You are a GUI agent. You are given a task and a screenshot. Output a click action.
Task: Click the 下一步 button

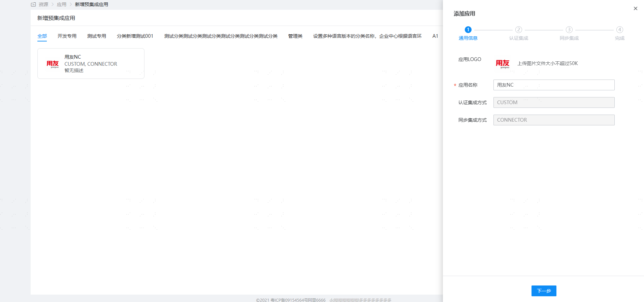point(544,291)
